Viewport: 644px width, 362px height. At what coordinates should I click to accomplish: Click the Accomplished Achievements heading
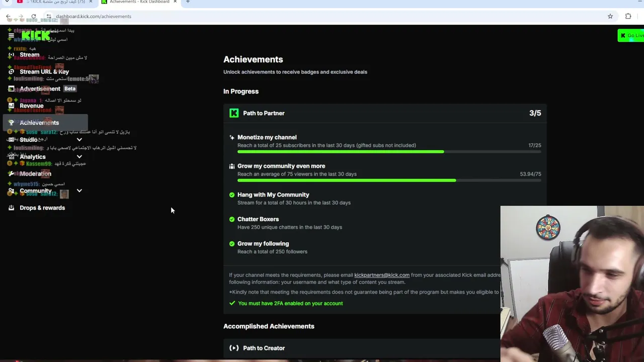[269, 326]
